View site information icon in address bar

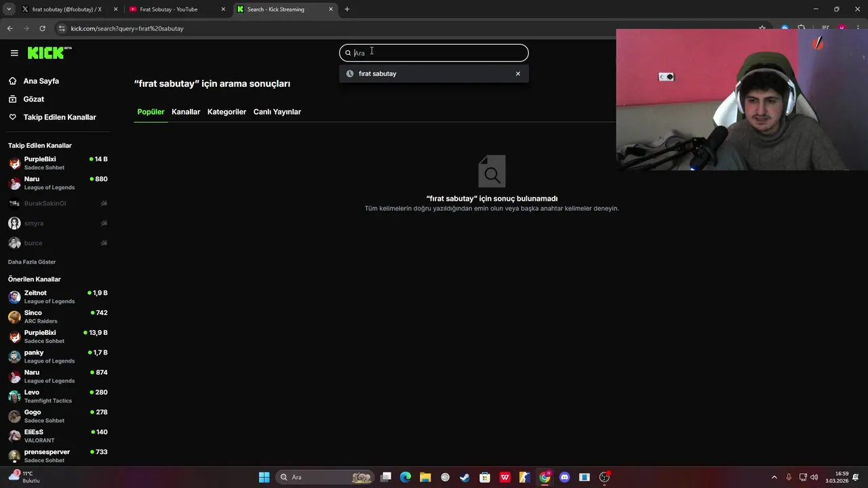click(62, 28)
